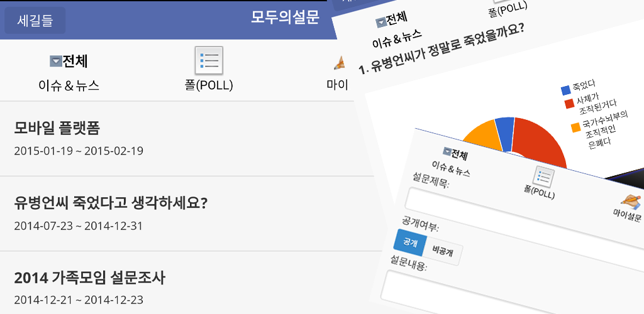Click the orange pie chart slice
This screenshot has height=314, width=644.
tap(482, 135)
